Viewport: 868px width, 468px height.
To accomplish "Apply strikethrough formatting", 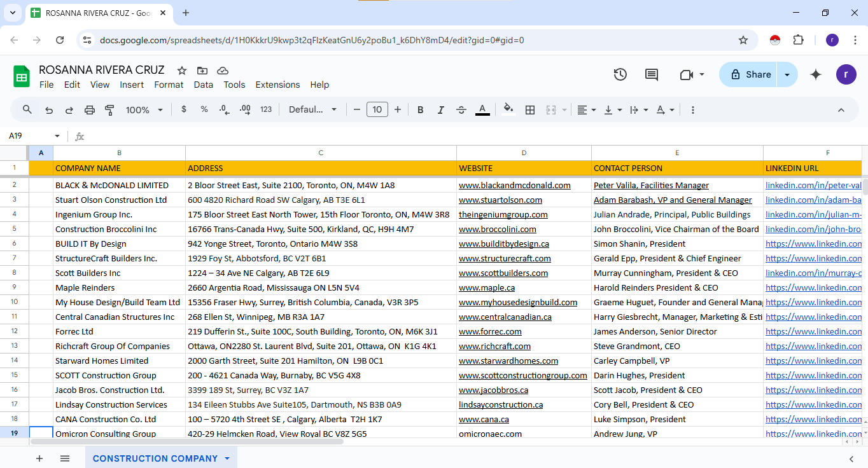I will click(x=461, y=110).
